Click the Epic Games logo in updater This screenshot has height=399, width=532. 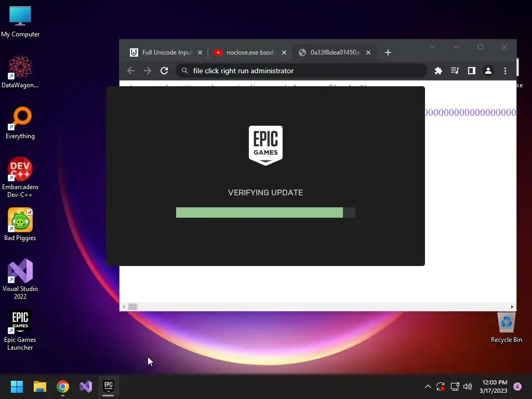click(265, 145)
